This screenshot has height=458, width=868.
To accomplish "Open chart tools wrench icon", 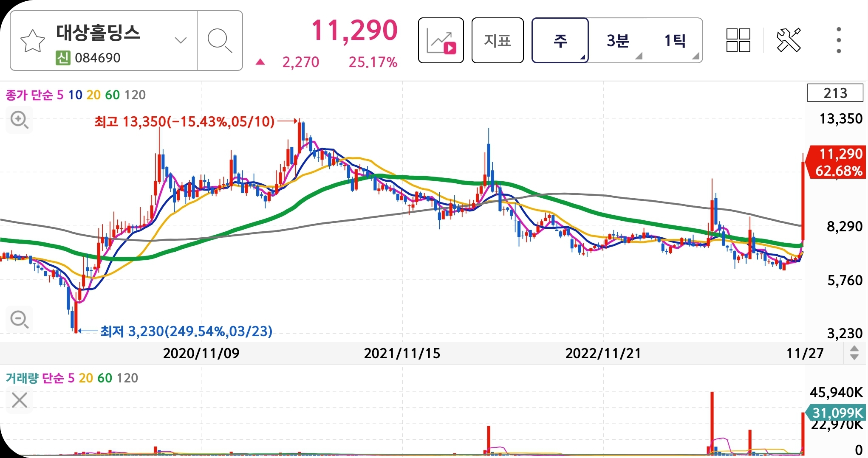I will tap(789, 40).
